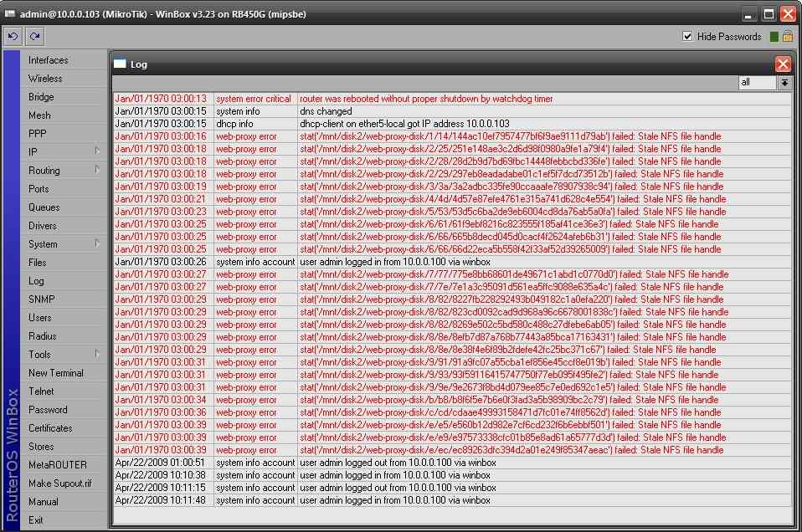This screenshot has width=802, height=532.
Task: Open the Ports menu item
Action: (x=39, y=188)
